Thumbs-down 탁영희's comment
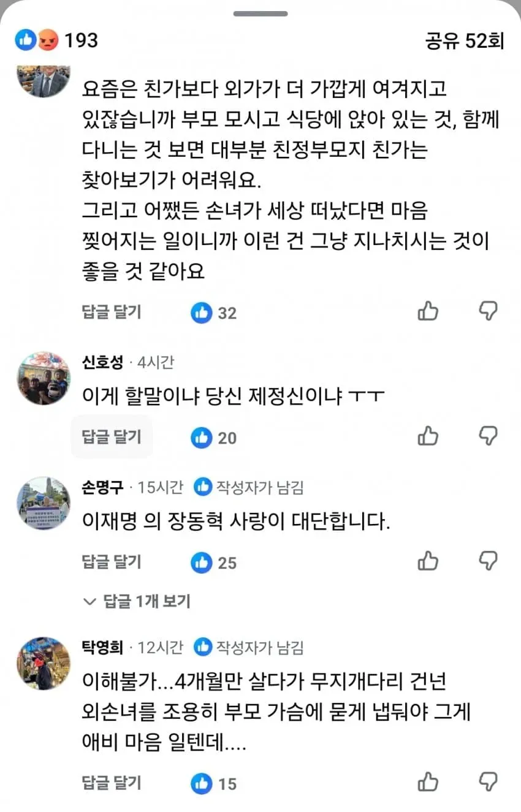This screenshot has width=521, height=812. pos(488,783)
